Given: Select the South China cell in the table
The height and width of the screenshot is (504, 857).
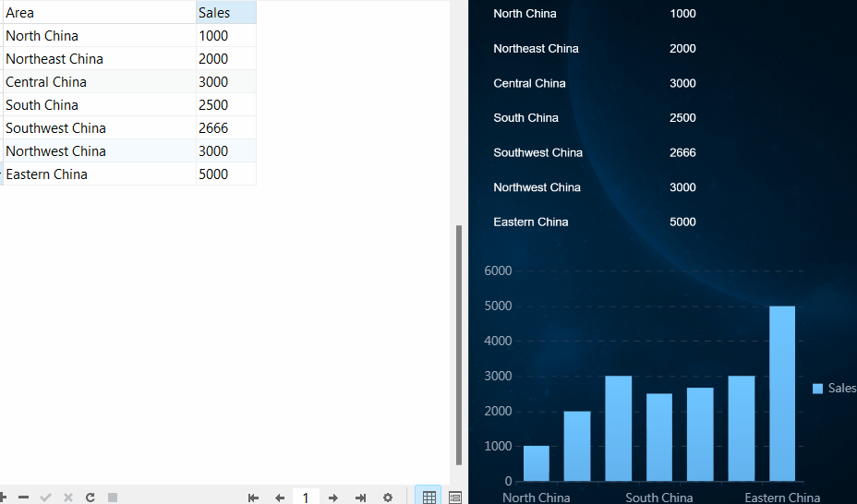Looking at the screenshot, I should point(100,105).
